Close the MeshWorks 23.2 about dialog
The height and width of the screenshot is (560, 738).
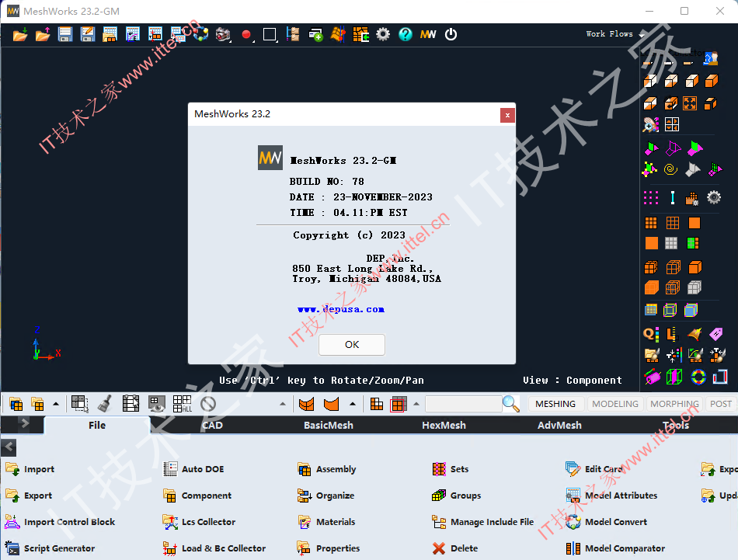pyautogui.click(x=507, y=115)
